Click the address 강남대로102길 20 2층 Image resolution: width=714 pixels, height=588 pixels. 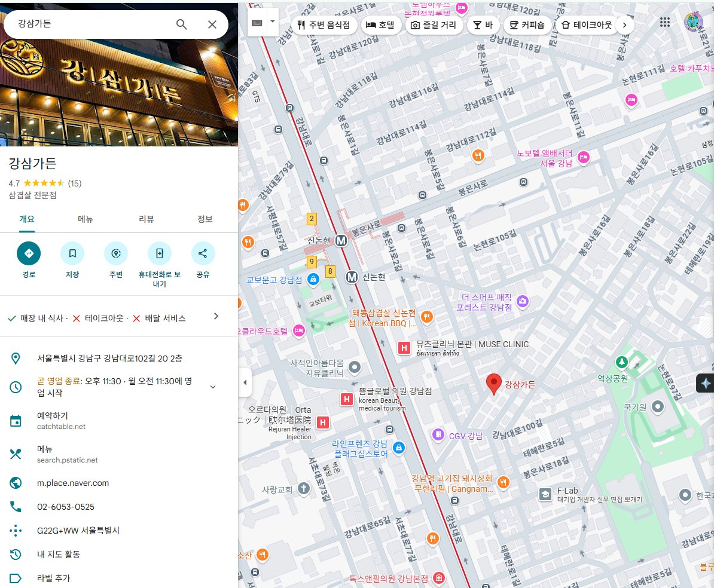(110, 359)
